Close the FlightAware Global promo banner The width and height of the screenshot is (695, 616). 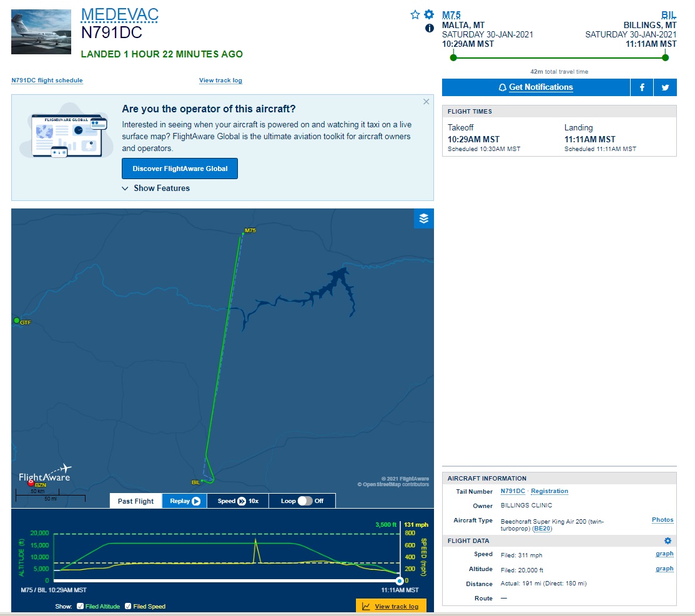(426, 102)
